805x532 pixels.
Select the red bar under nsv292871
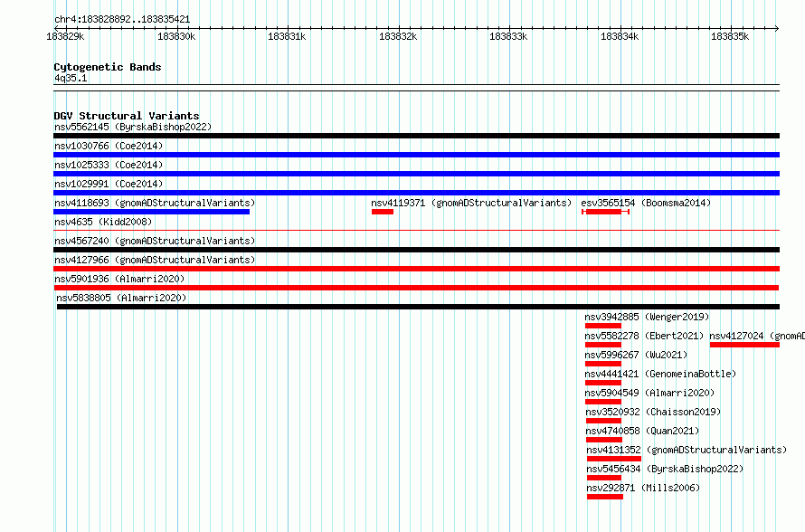(605, 497)
